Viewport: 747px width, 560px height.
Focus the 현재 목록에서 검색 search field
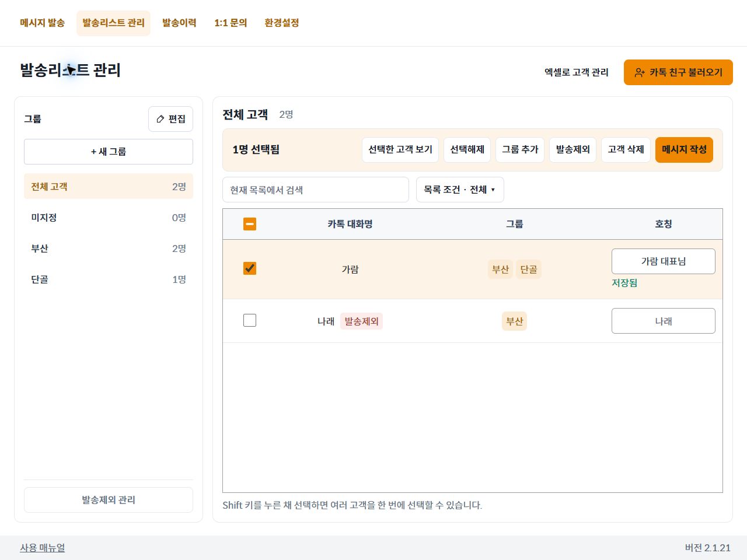click(316, 190)
